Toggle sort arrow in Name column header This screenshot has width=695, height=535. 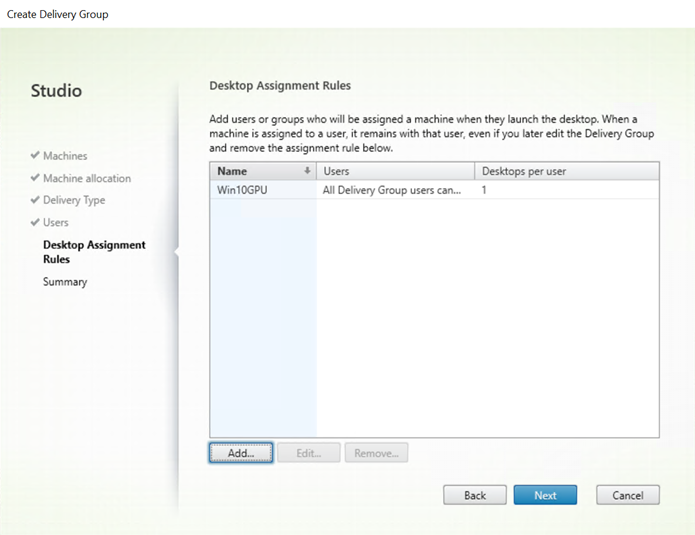tap(307, 171)
